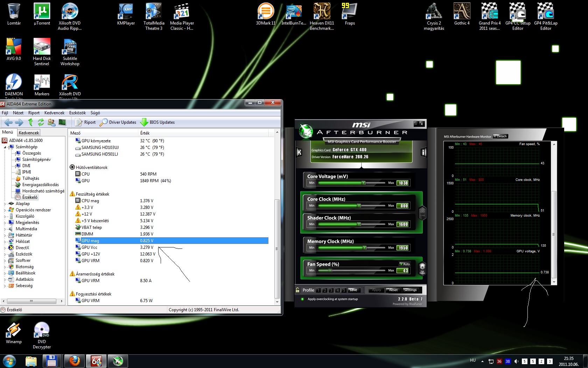Expand the Multimédia tree node
The width and height of the screenshot is (588, 368).
(5, 229)
